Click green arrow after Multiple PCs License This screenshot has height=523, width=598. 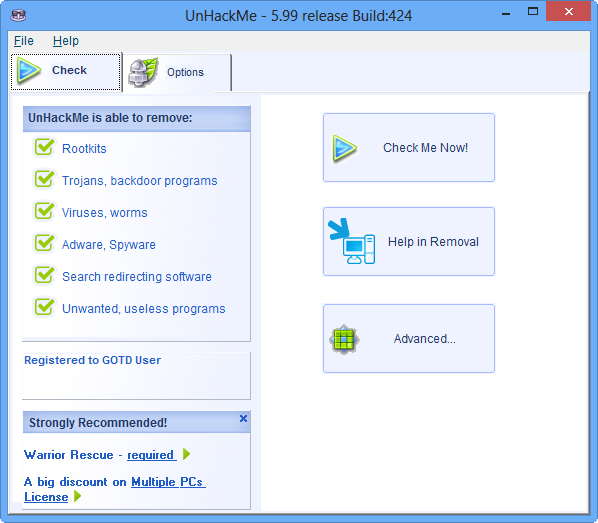click(77, 496)
